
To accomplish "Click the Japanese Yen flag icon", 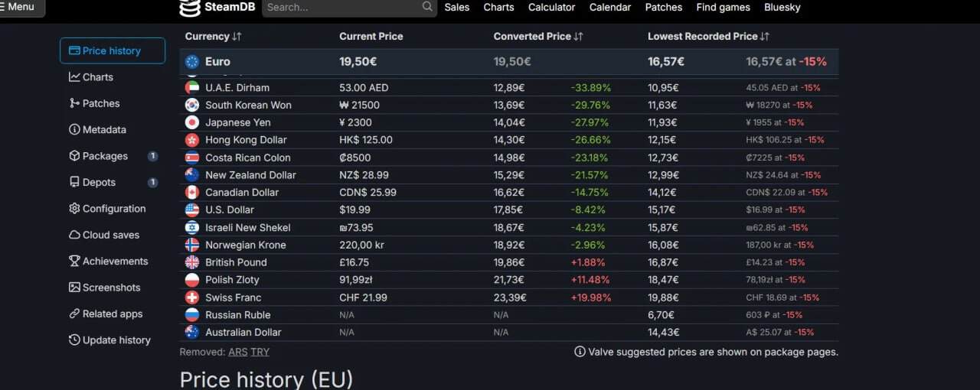I will 192,122.
